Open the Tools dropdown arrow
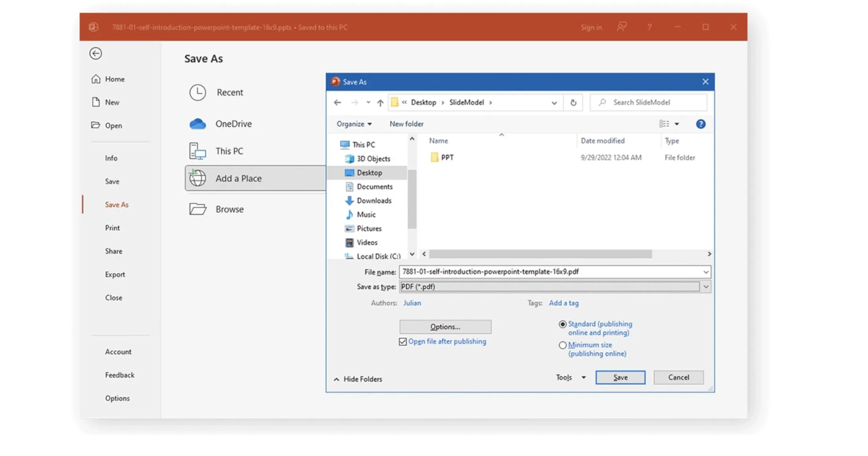868x456 pixels. [x=584, y=377]
